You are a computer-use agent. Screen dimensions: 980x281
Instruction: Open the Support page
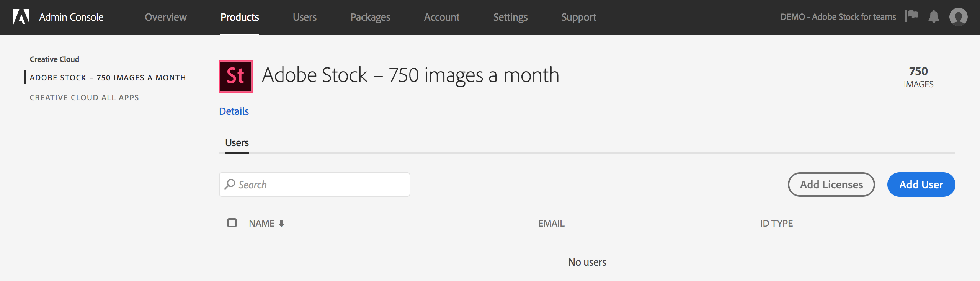(x=578, y=17)
